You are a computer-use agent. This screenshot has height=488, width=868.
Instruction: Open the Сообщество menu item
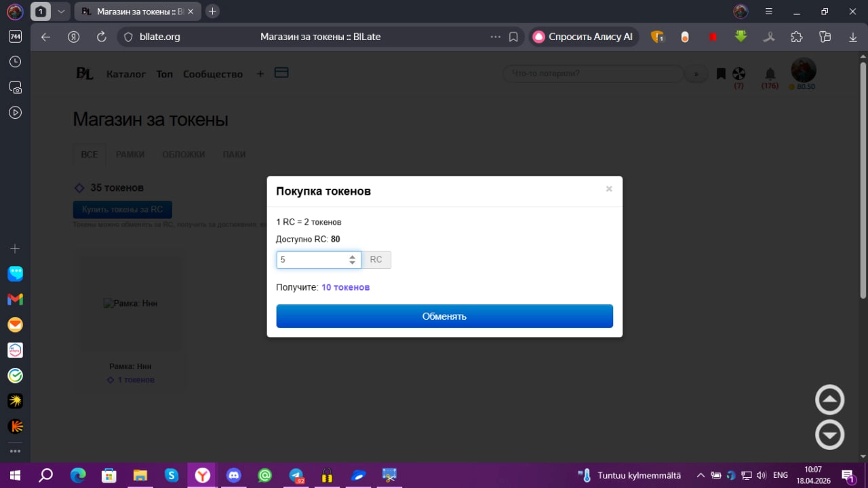pos(213,74)
